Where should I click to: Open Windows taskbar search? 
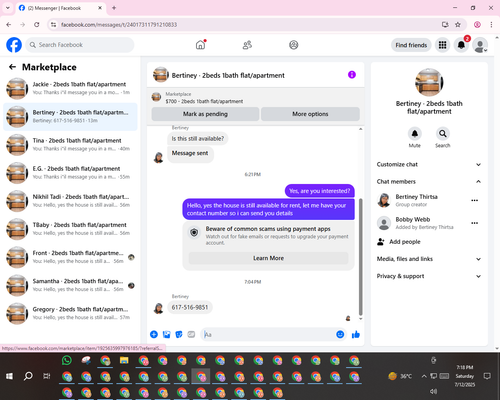tap(28, 376)
